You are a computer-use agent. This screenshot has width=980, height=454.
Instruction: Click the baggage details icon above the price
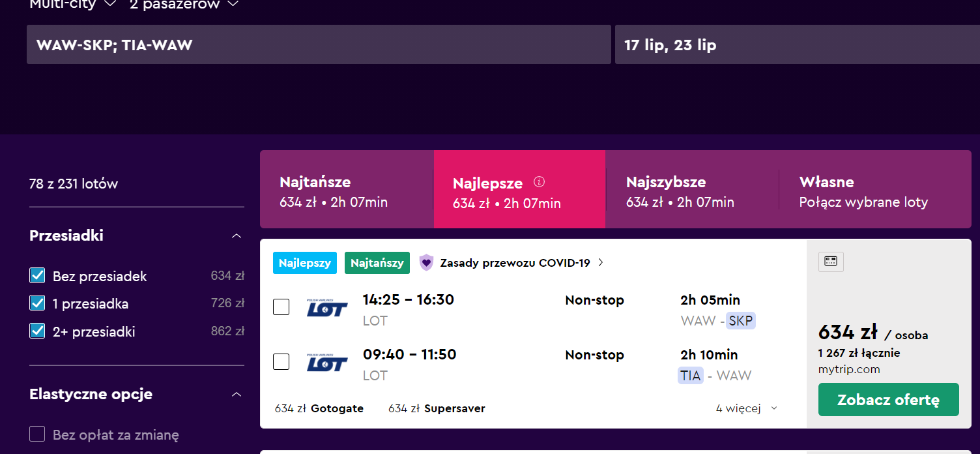click(x=831, y=262)
